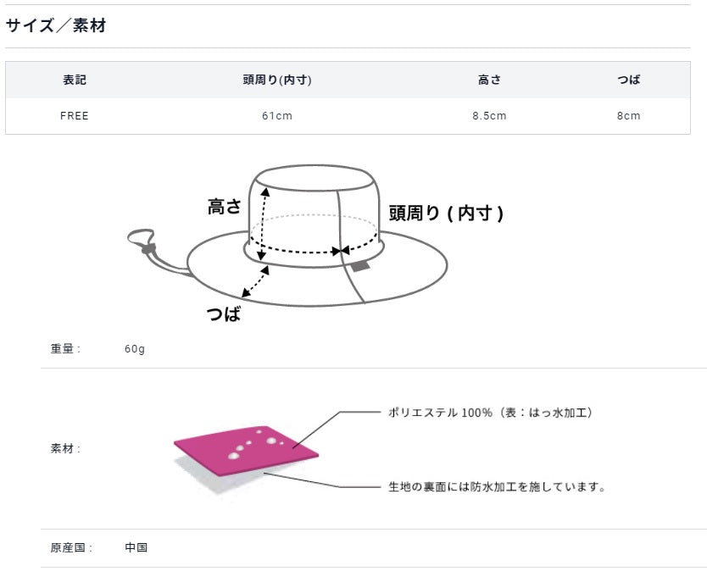Click the 8cm brim value
This screenshot has height=588, width=707.
628,116
